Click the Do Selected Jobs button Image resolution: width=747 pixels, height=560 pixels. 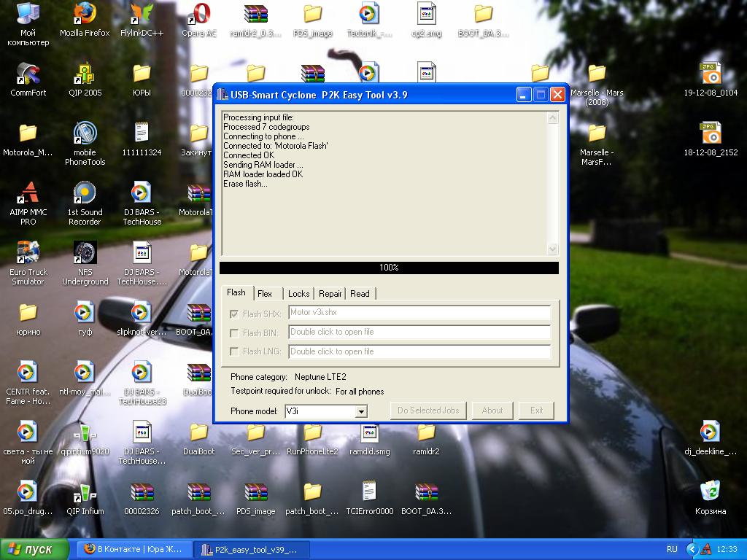pyautogui.click(x=428, y=411)
